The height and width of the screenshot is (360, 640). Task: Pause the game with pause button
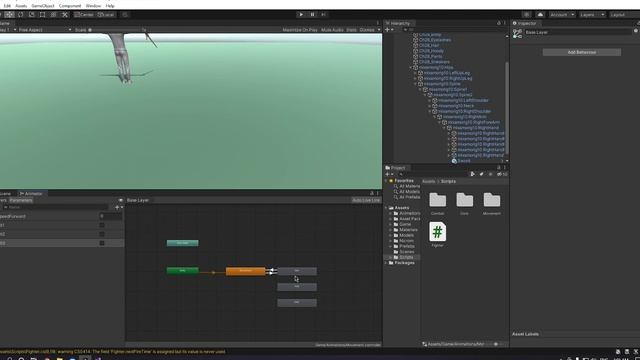click(x=312, y=14)
